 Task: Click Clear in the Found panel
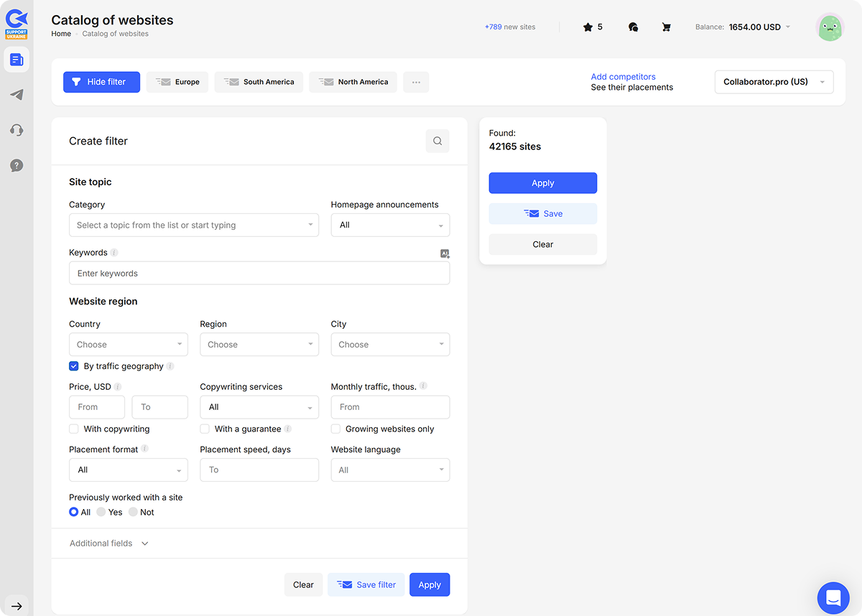point(543,244)
